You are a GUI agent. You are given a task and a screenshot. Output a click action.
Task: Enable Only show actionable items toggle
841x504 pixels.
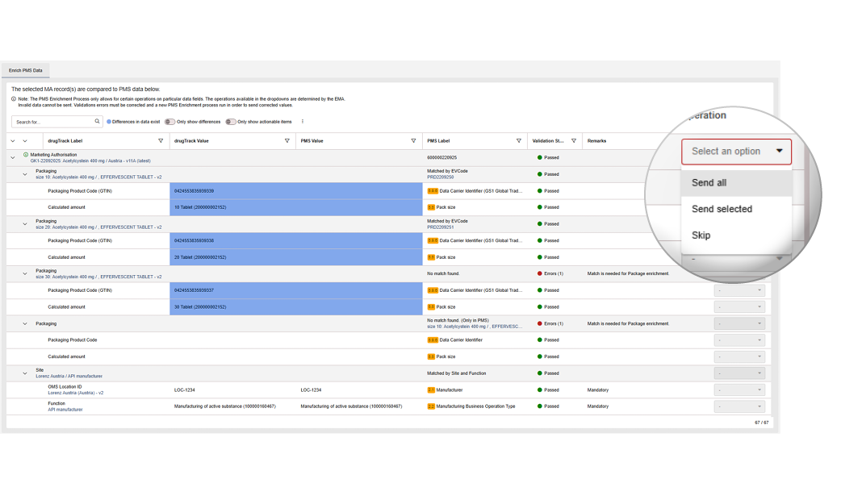click(231, 122)
